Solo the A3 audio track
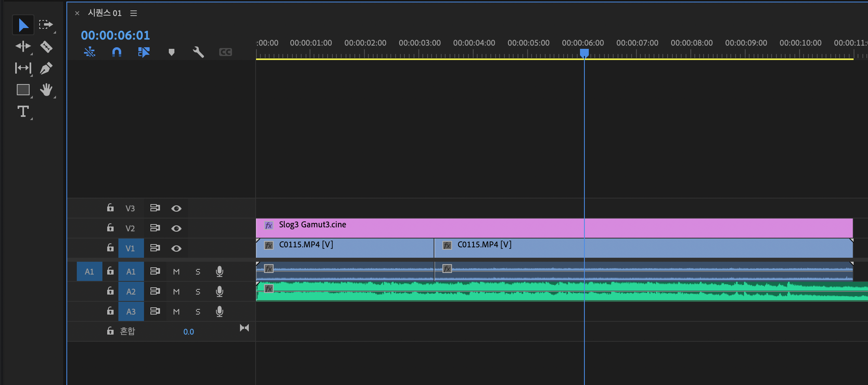Image resolution: width=868 pixels, height=385 pixels. [x=198, y=312]
